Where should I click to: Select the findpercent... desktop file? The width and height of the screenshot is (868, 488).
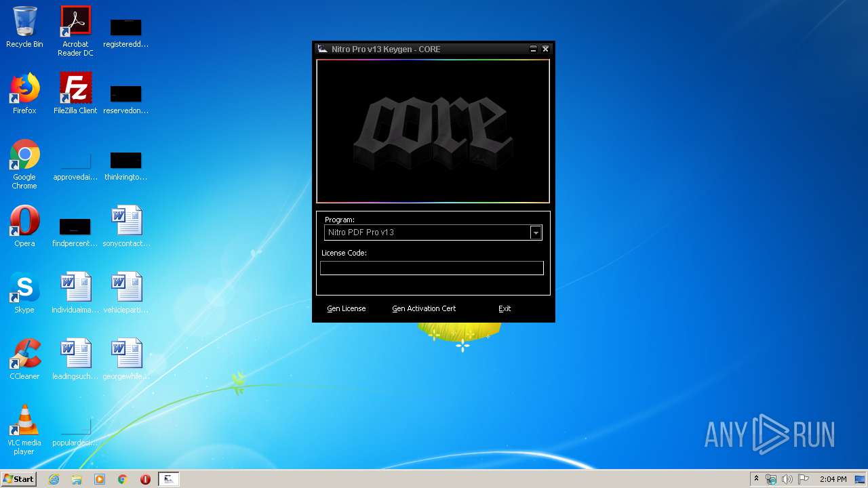[75, 231]
